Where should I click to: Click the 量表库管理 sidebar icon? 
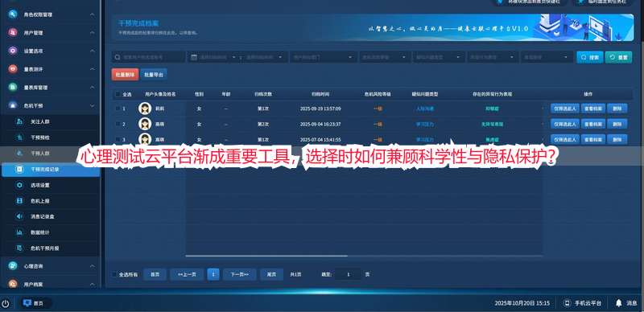tap(13, 88)
